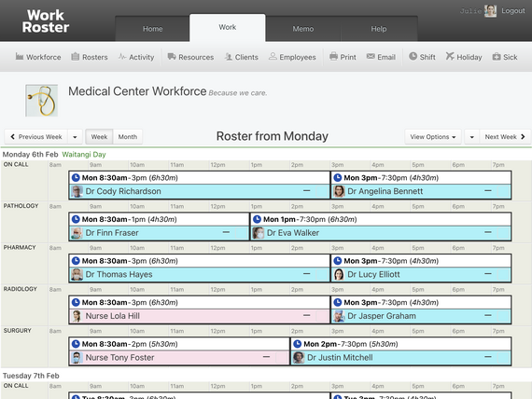Open the Workforce chart icon
This screenshot has height=399, width=532.
(x=20, y=57)
